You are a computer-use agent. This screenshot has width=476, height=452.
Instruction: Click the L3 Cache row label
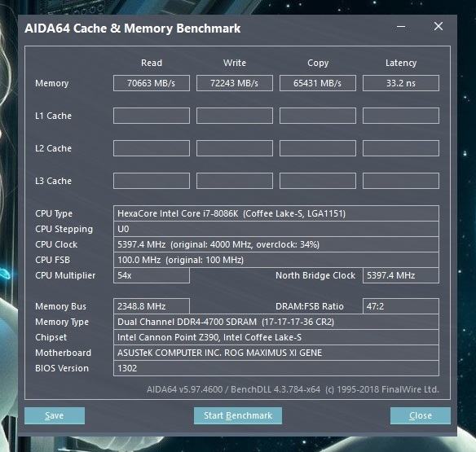(54, 181)
